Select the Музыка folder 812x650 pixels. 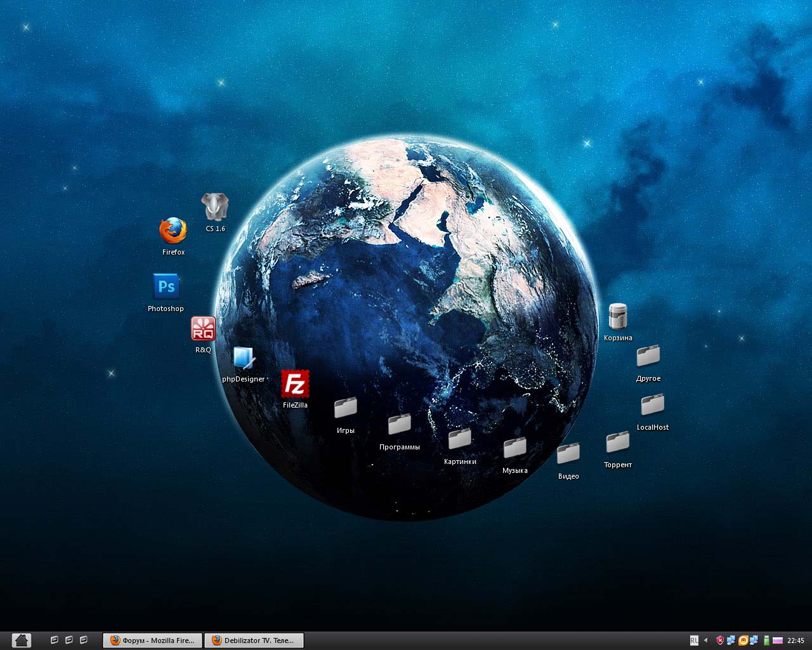514,448
